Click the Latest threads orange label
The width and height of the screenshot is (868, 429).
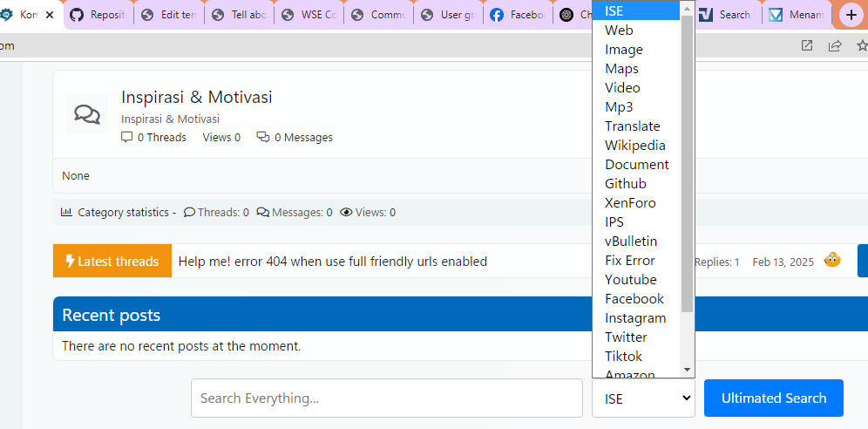pos(112,262)
